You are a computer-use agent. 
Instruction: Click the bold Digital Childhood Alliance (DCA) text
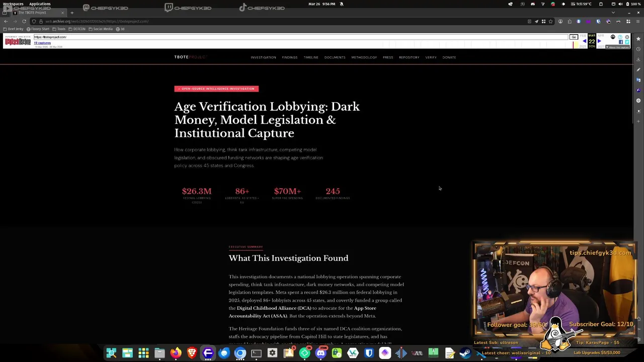pyautogui.click(x=274, y=308)
